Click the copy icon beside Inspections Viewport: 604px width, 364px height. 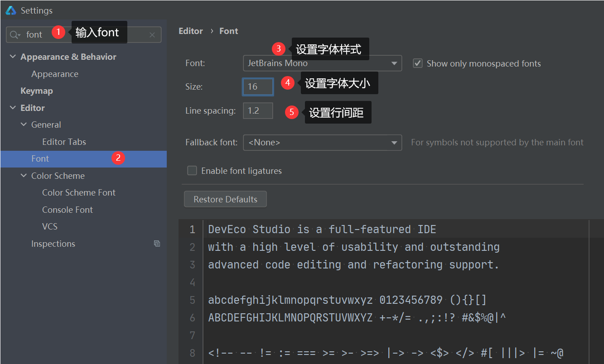[x=157, y=244]
